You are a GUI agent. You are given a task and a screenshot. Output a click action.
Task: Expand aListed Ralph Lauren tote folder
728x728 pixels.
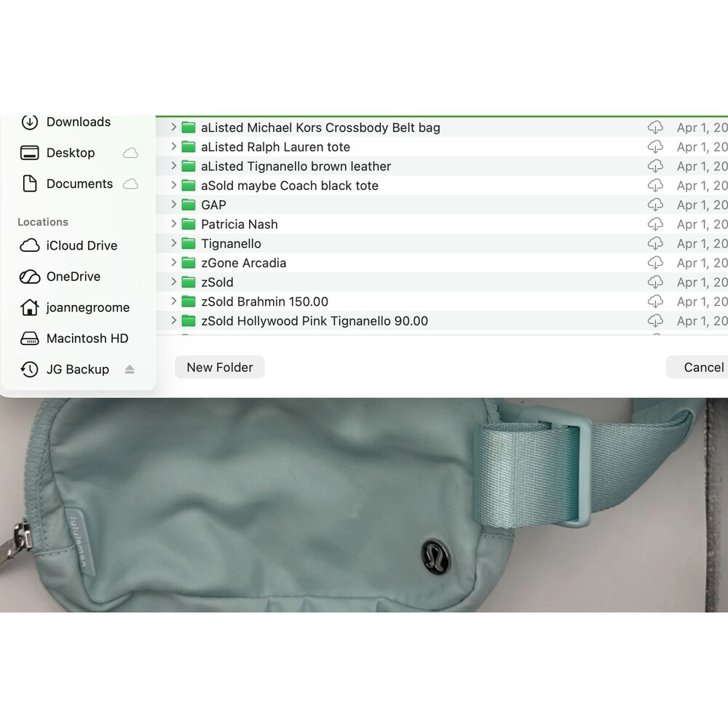coord(173,146)
